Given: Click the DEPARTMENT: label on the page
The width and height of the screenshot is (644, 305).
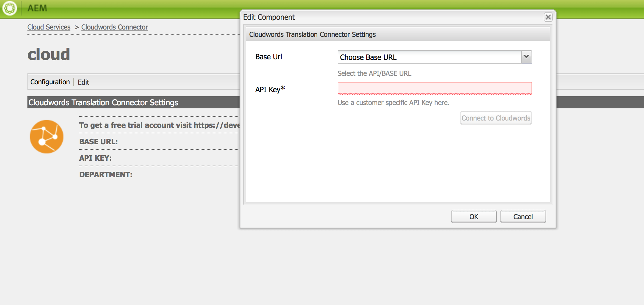Looking at the screenshot, I should click(106, 174).
